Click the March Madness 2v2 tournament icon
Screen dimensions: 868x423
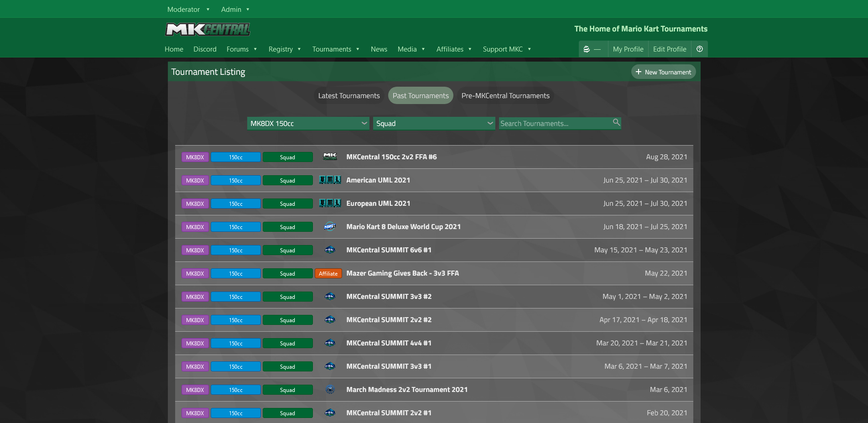click(x=330, y=390)
